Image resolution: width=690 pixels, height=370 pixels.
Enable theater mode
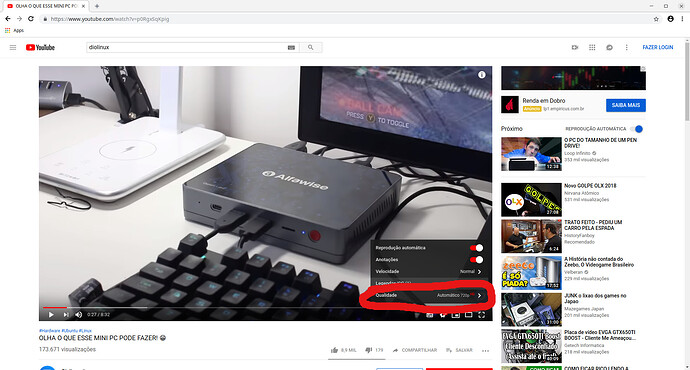click(x=469, y=315)
